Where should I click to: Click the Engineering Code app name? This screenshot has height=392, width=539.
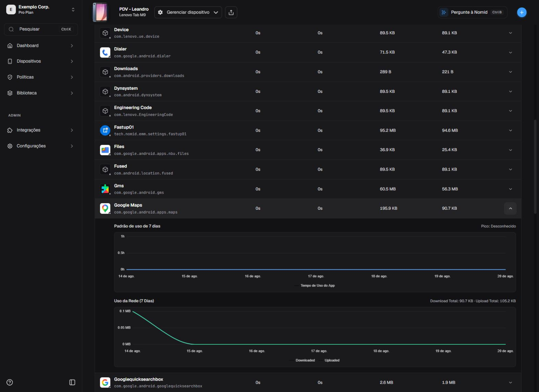[x=133, y=108]
